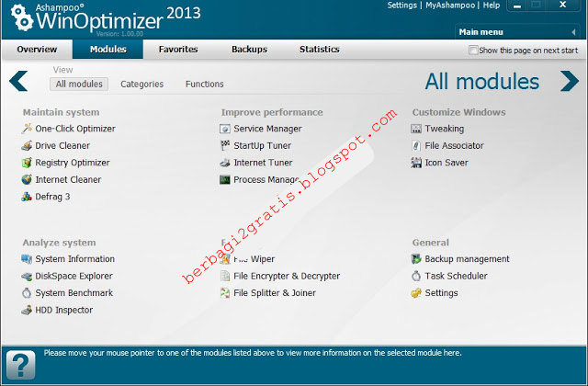Open DiskSpace Explorer module

point(73,276)
